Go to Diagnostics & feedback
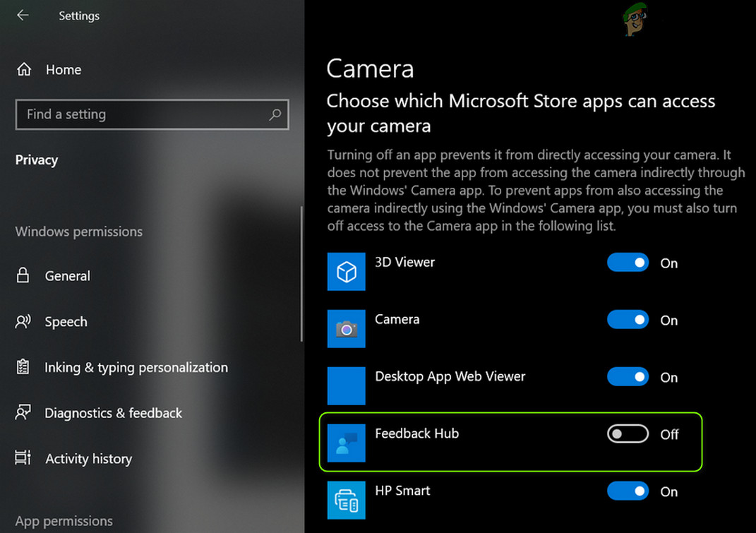 114,414
